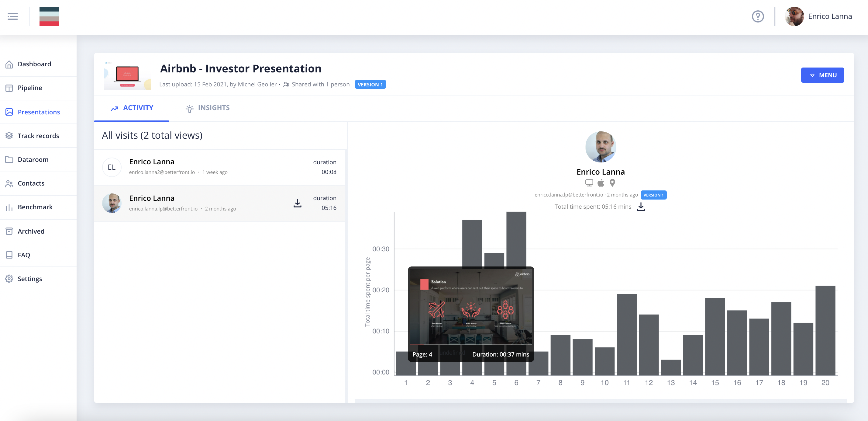Screen dimensions: 868x421
Task: Click the location pin icon below viewer name
Action: pyautogui.click(x=613, y=183)
